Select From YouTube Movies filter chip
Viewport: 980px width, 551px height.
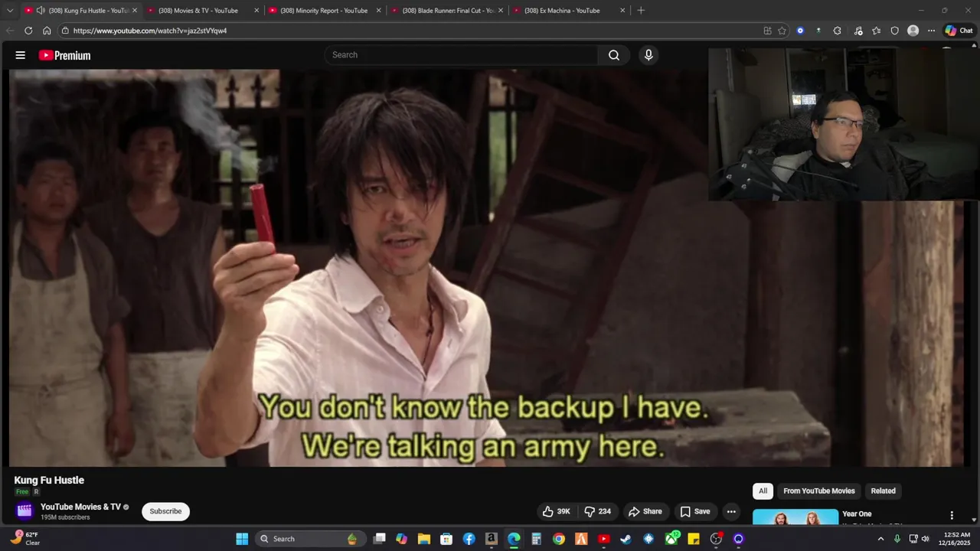click(818, 491)
